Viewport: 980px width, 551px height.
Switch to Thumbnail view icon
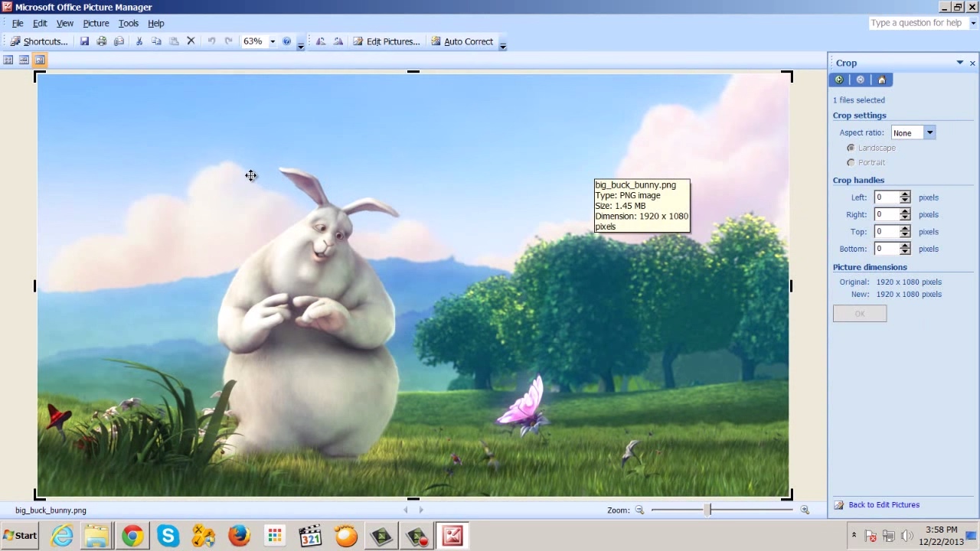click(x=8, y=60)
